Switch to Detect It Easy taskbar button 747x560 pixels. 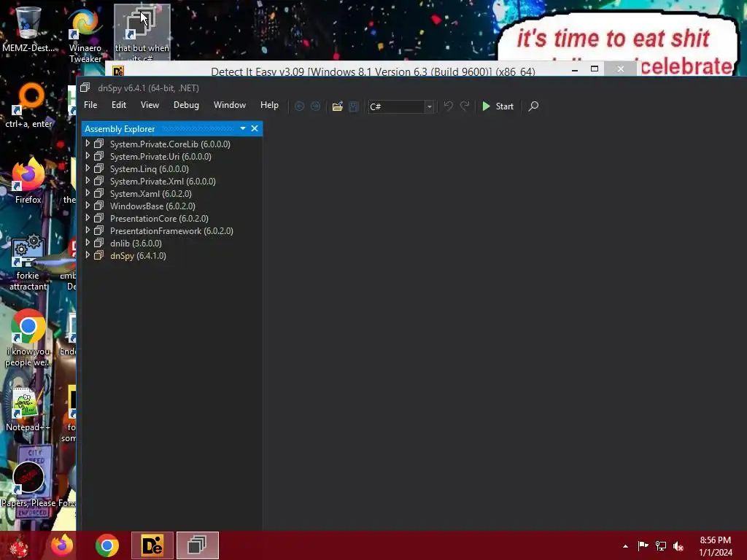coord(152,545)
